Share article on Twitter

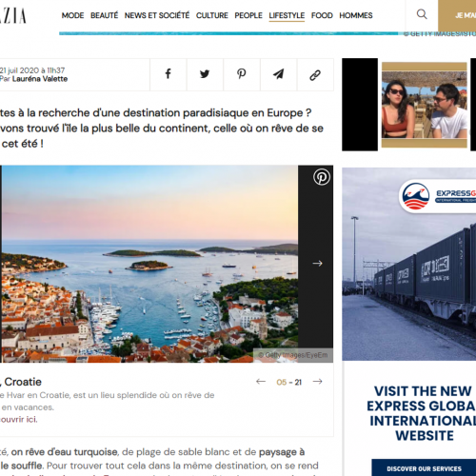coord(205,74)
